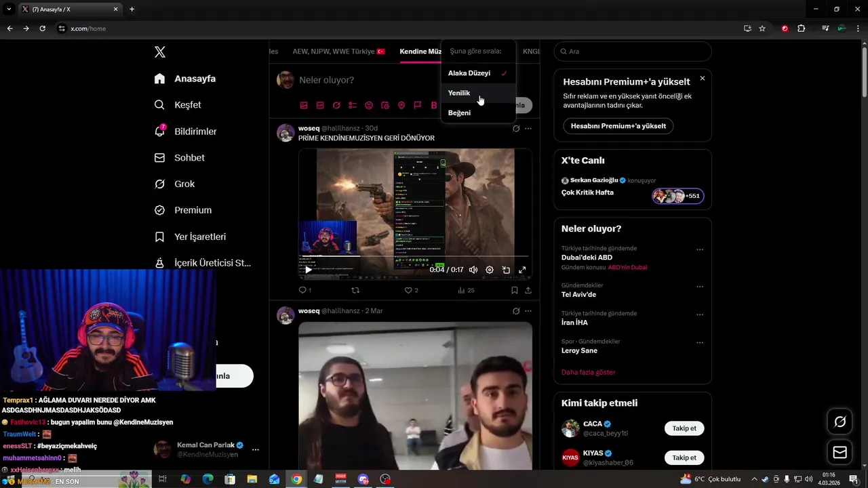Click Grok icon in compose toolbar
Image resolution: width=868 pixels, height=488 pixels.
tap(336, 106)
